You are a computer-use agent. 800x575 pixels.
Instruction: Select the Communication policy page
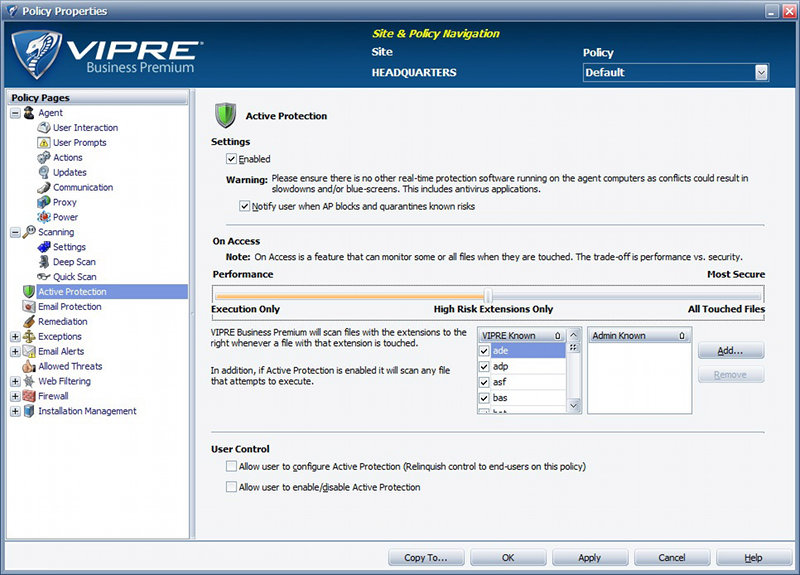tap(83, 187)
